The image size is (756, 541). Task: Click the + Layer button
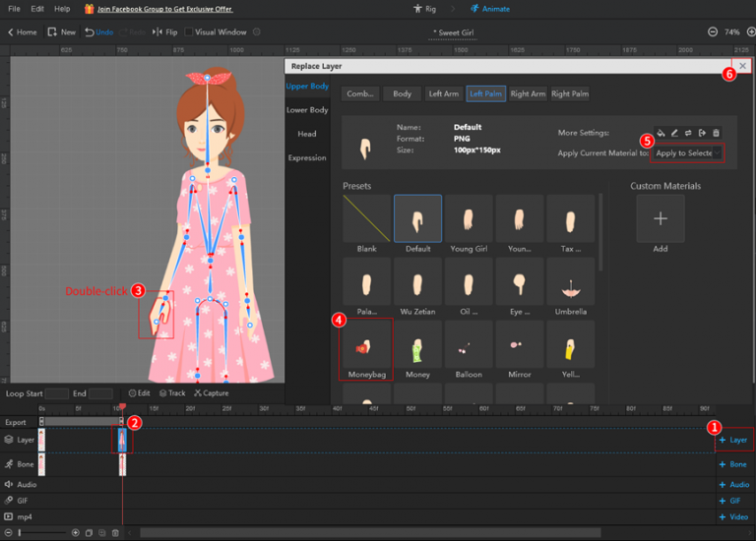[x=734, y=440]
